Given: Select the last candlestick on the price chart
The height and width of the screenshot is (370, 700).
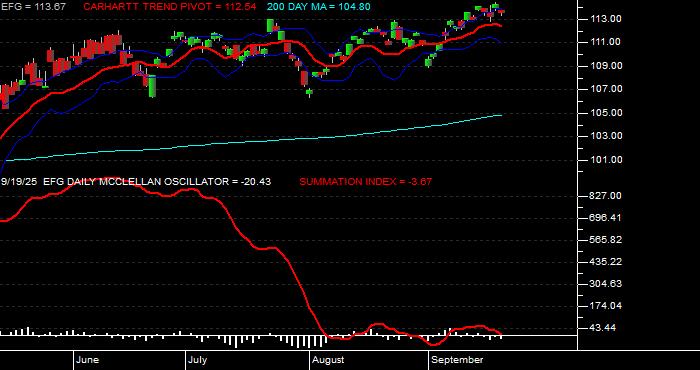Looking at the screenshot, I should (501, 12).
